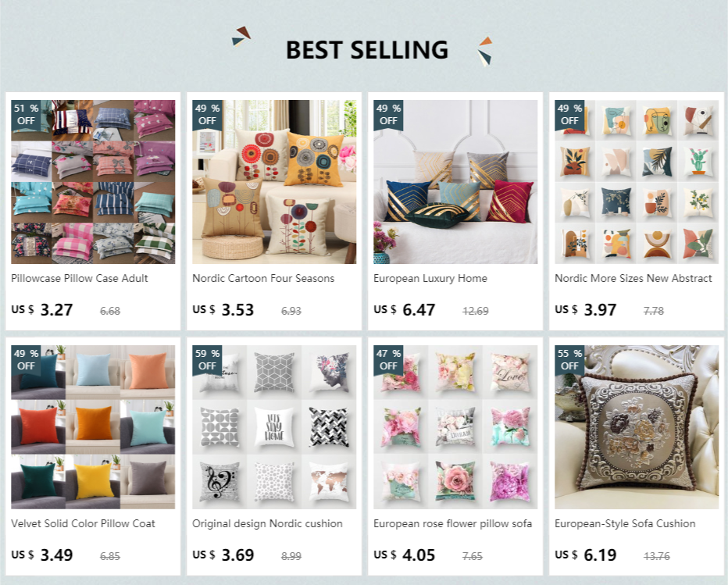Image resolution: width=728 pixels, height=585 pixels.
Task: Click the 'Nordic Cartoon Four Seasons' title
Action: [263, 279]
